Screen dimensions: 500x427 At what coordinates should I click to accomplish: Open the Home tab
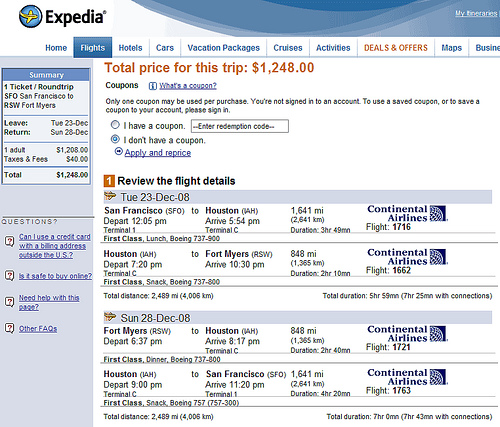[56, 48]
